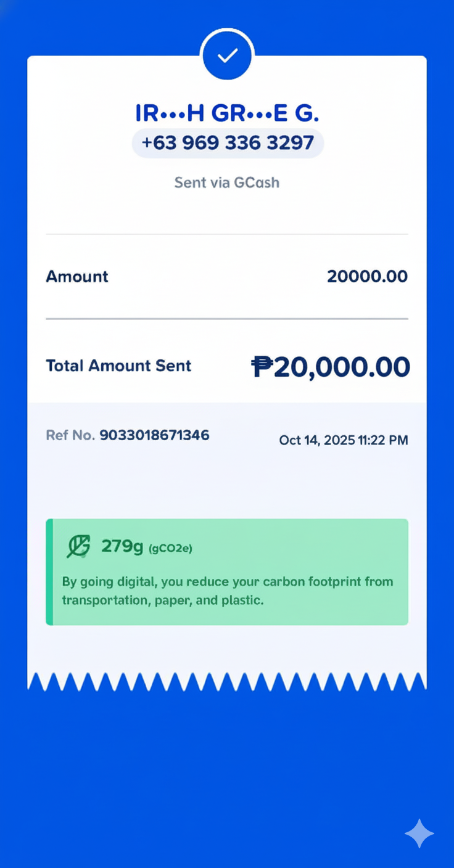Select the 20,000.00 total figure
This screenshot has height=868, width=454.
(x=342, y=367)
